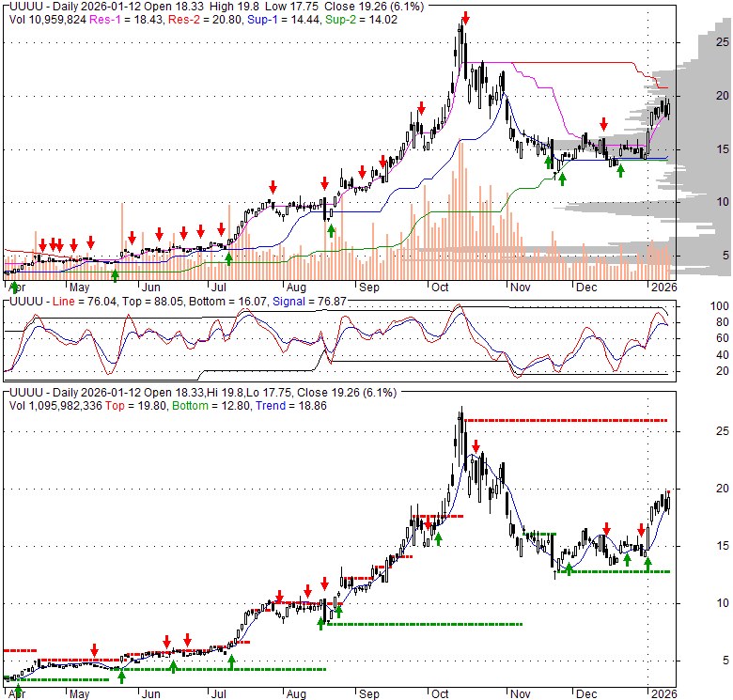The width and height of the screenshot is (733, 700).
Task: Click the Bottom = 12.80 label in the bottom chart
Action: pos(211,406)
